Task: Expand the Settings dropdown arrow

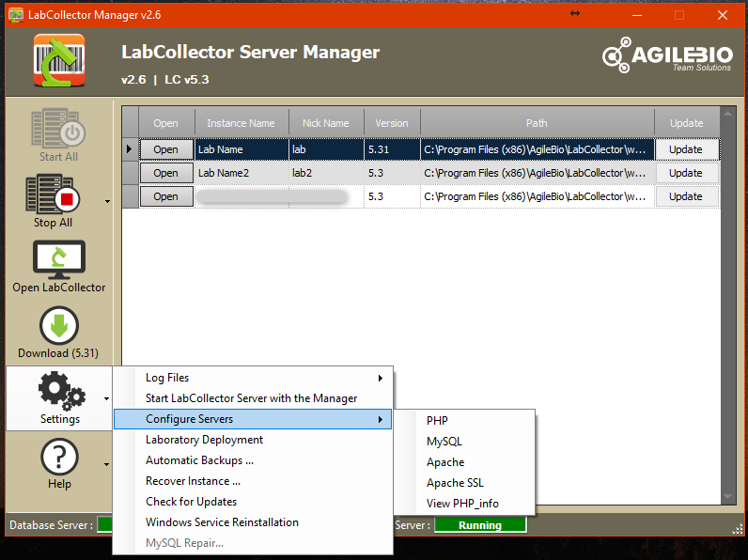Action: coord(106,398)
